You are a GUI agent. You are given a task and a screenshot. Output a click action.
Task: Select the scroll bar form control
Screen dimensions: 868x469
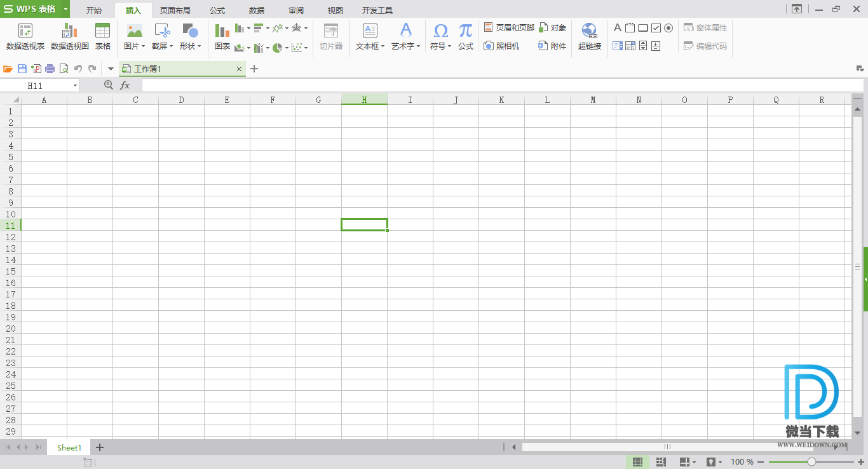click(643, 46)
